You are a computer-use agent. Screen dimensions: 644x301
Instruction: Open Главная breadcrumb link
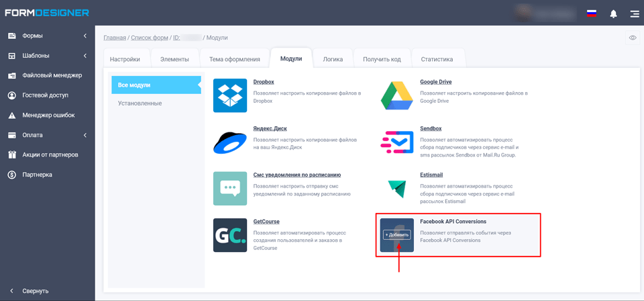(115, 38)
